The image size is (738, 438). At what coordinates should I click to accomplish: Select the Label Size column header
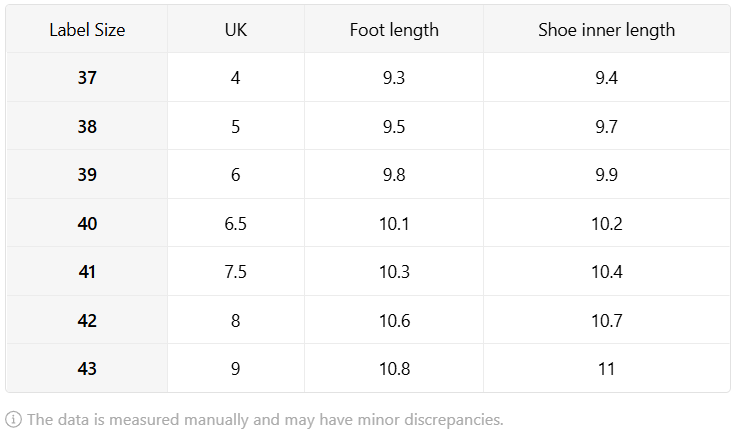87,30
